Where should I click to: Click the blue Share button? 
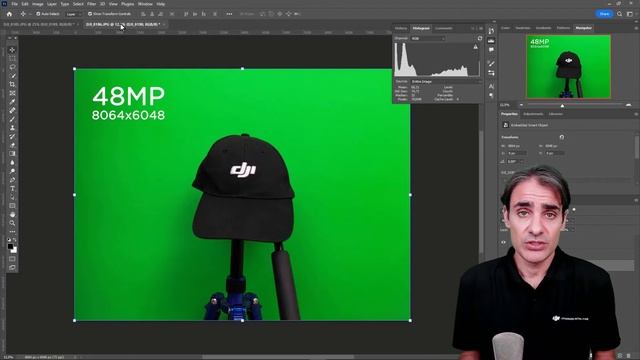click(x=604, y=14)
